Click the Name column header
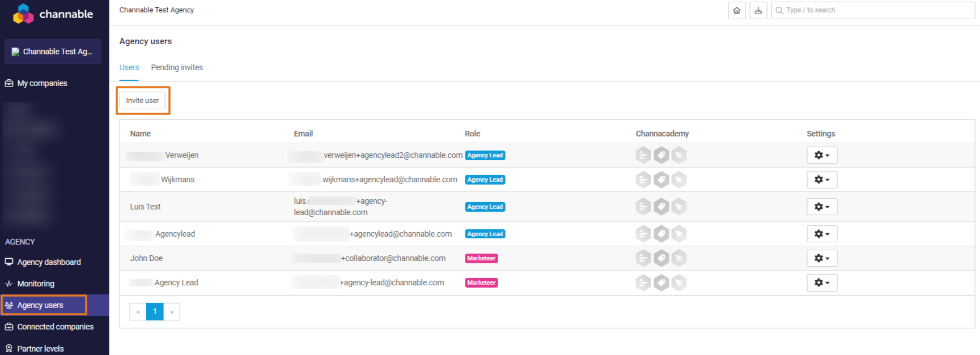This screenshot has height=355, width=980. (140, 134)
